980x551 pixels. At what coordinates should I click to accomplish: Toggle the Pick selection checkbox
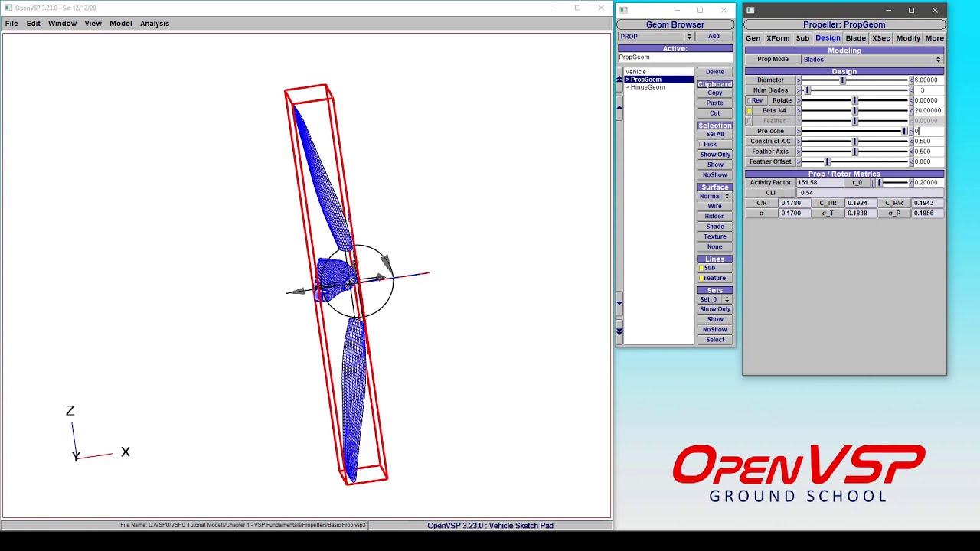coord(714,144)
